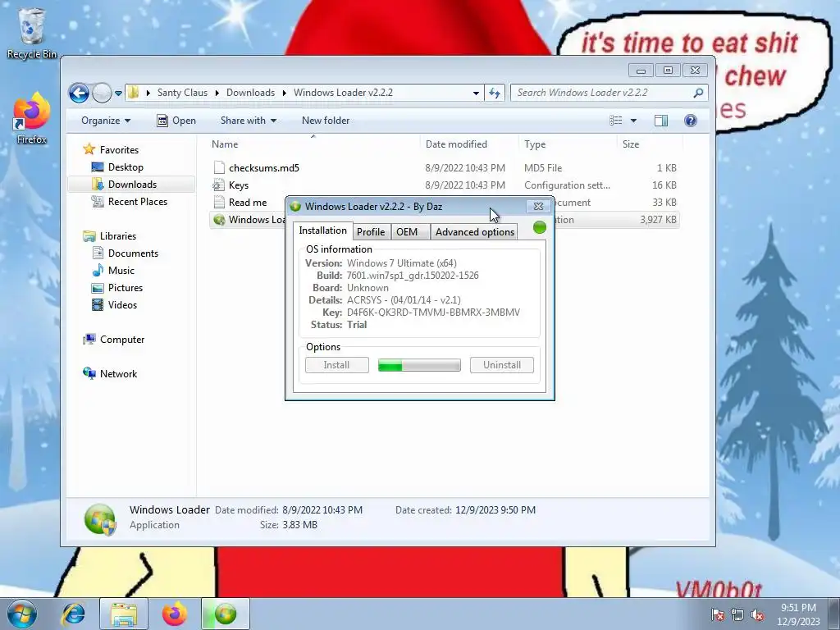The image size is (840, 630).
Task: Click the Uninstall button
Action: click(502, 365)
